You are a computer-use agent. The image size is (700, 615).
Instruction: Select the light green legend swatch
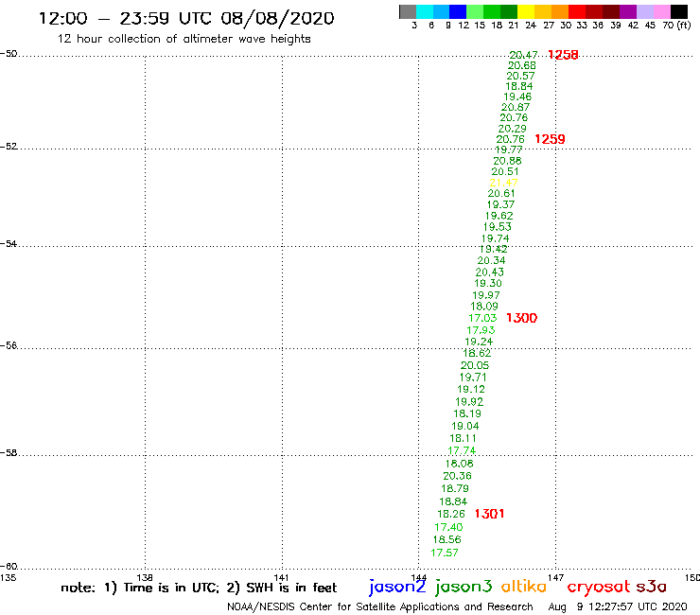(x=475, y=11)
